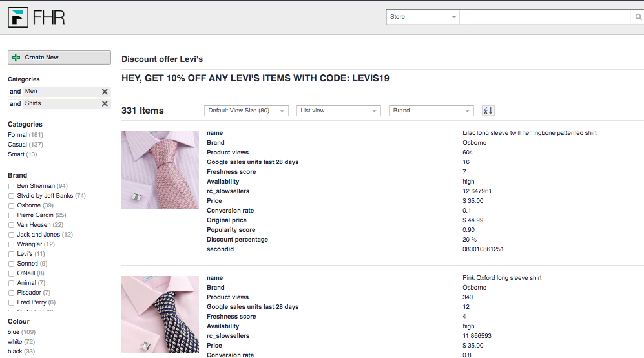This screenshot has width=644, height=358.
Task: Check the Fred Perry brand checkbox
Action: (x=11, y=302)
